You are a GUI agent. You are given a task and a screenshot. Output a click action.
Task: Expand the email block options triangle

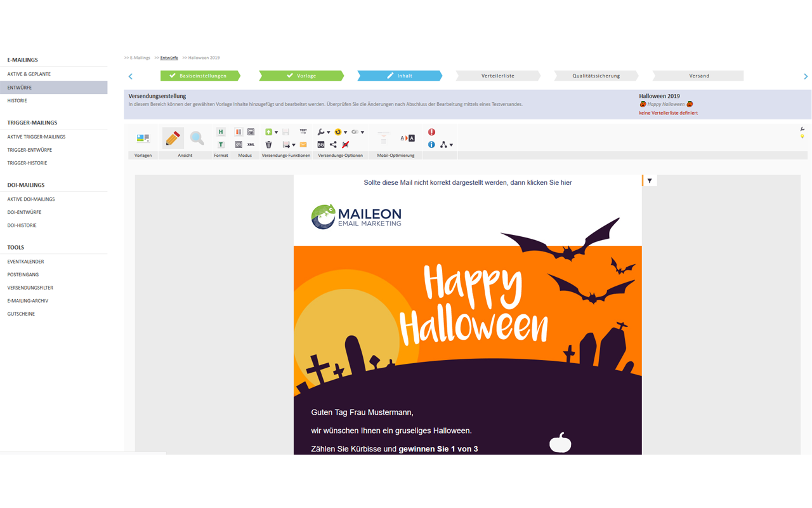coord(650,181)
